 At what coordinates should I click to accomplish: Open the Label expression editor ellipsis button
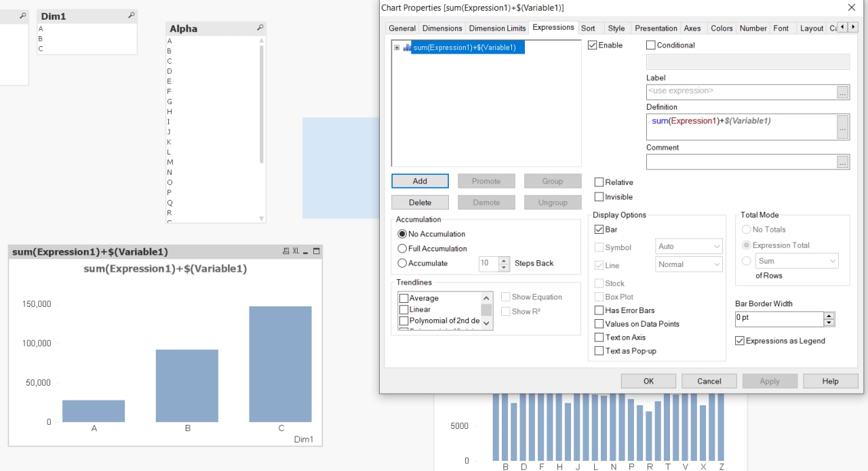(843, 92)
